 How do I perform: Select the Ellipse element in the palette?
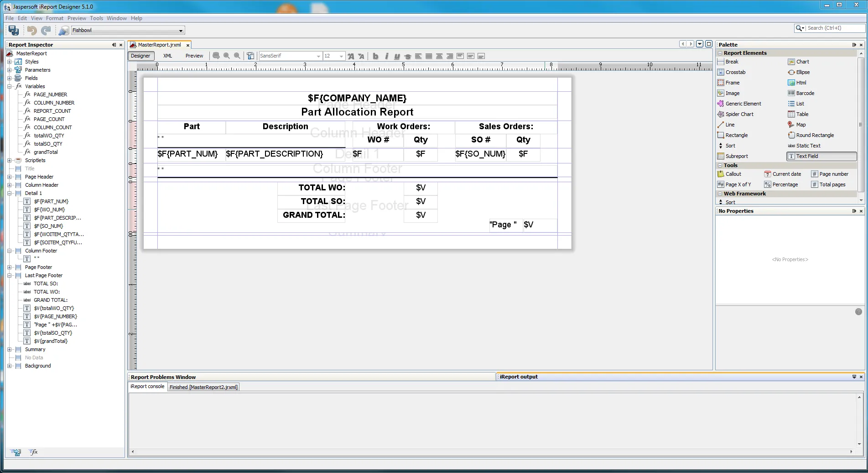[799, 72]
